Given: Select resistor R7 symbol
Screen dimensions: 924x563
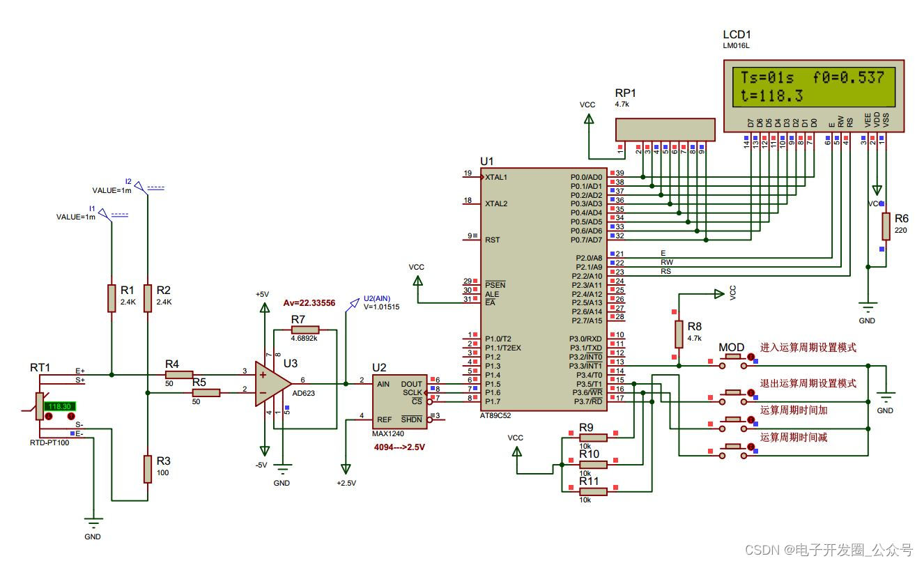Looking at the screenshot, I should (x=305, y=330).
